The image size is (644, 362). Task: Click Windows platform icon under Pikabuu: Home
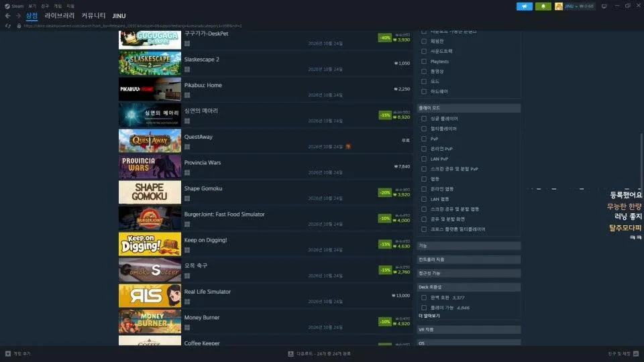(187, 95)
